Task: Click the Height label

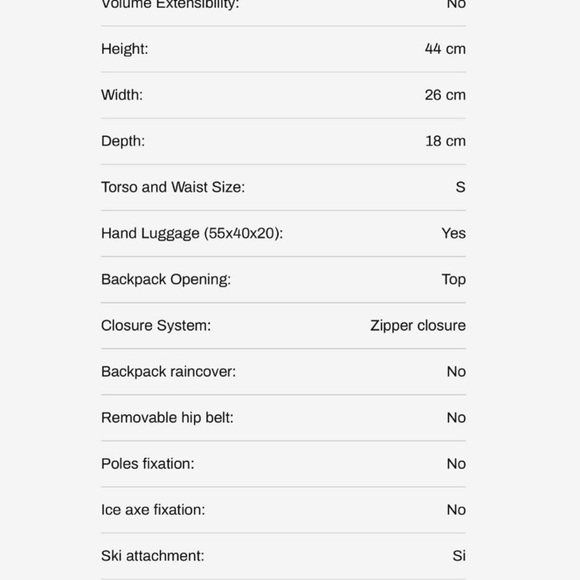Action: pos(125,49)
